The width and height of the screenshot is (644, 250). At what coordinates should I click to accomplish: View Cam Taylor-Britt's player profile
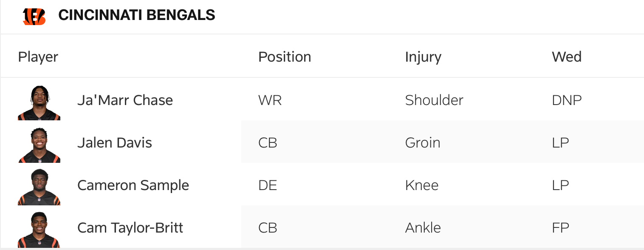[x=130, y=228]
